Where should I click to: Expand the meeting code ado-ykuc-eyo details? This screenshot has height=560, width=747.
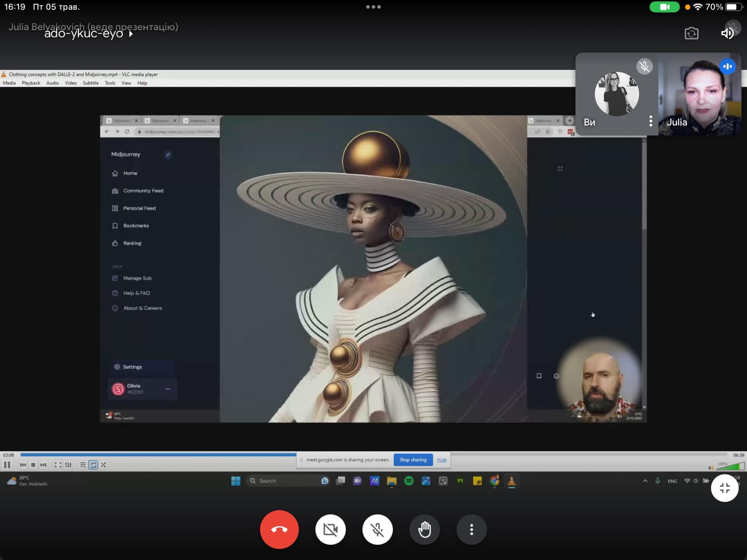point(89,34)
